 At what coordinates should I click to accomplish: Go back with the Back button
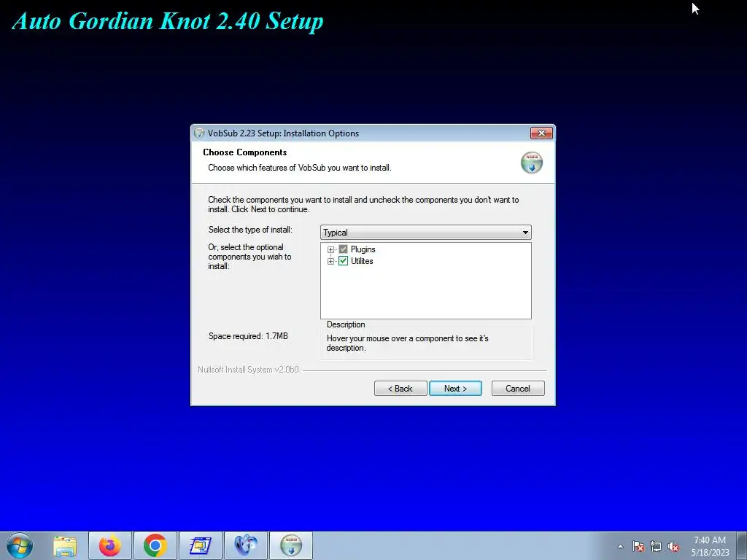400,388
